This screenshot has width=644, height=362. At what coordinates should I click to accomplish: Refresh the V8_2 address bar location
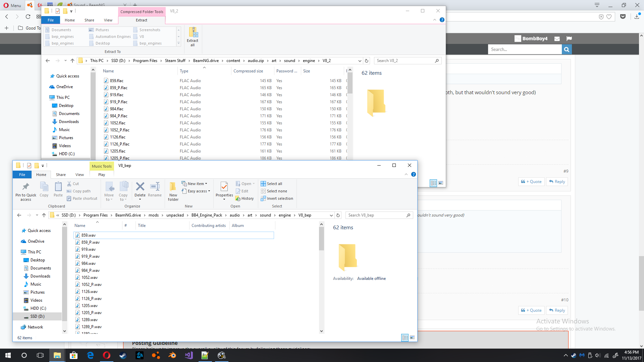(367, 61)
